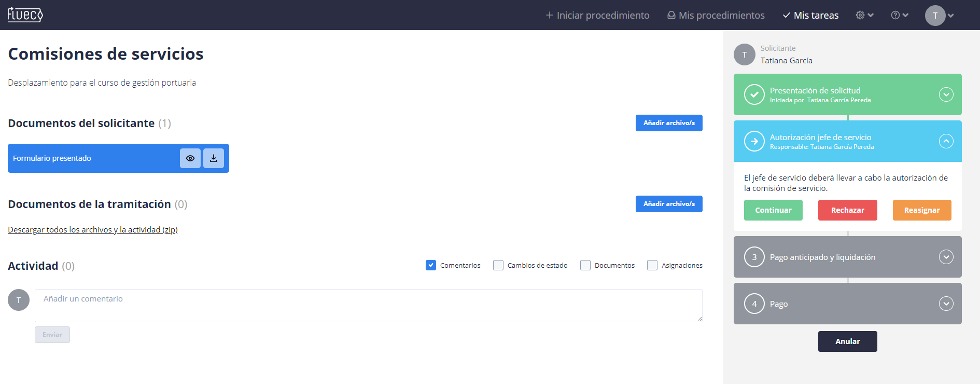
Task: Open the settings gear menu
Action: coord(864,15)
